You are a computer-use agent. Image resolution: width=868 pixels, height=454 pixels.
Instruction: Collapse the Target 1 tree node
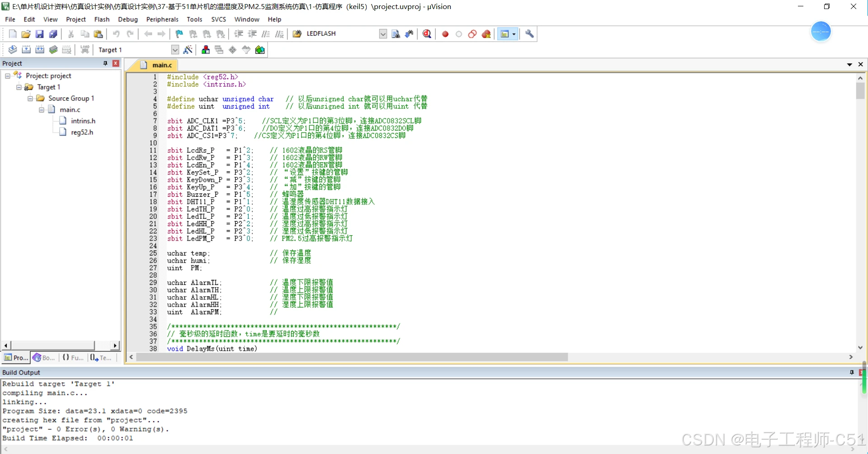point(19,87)
